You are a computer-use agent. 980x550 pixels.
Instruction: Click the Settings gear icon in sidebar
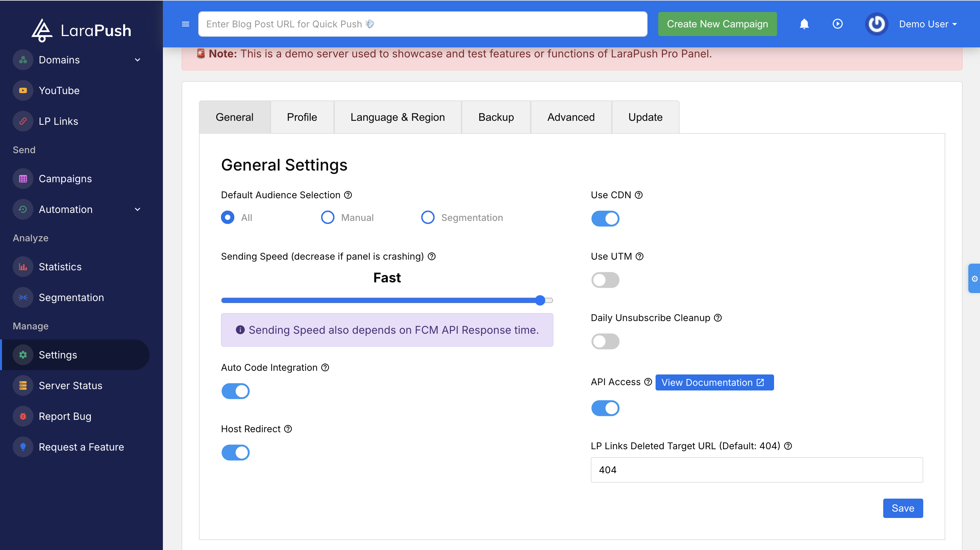pos(23,355)
